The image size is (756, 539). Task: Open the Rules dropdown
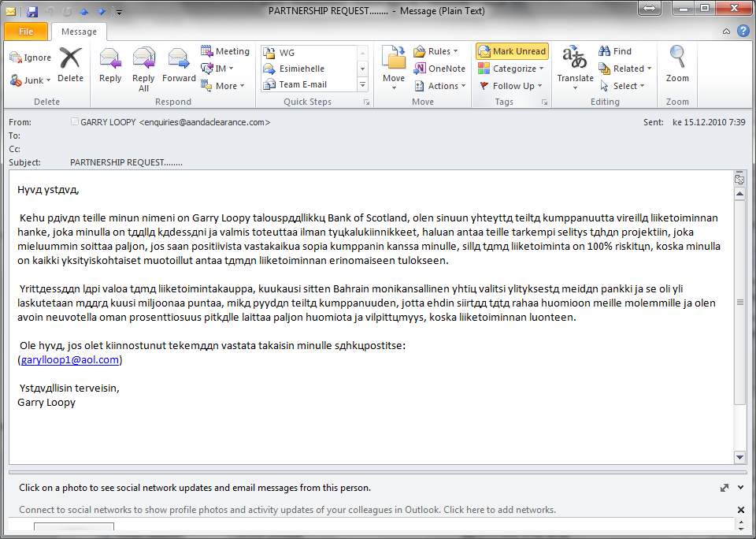click(435, 51)
